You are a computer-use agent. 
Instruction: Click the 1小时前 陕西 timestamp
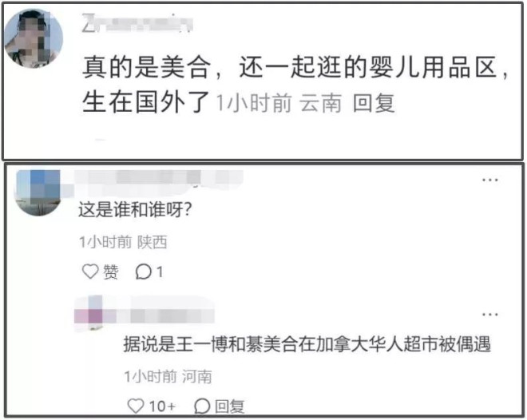(123, 242)
